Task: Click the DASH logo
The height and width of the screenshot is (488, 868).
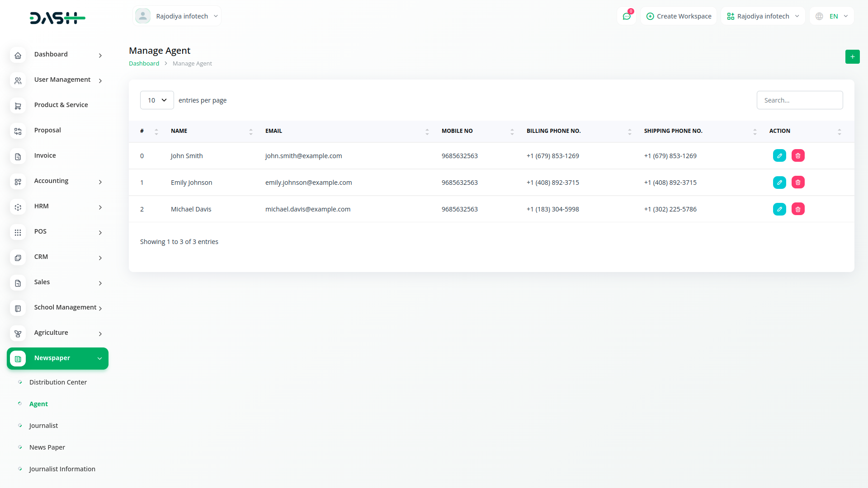Action: point(57,18)
